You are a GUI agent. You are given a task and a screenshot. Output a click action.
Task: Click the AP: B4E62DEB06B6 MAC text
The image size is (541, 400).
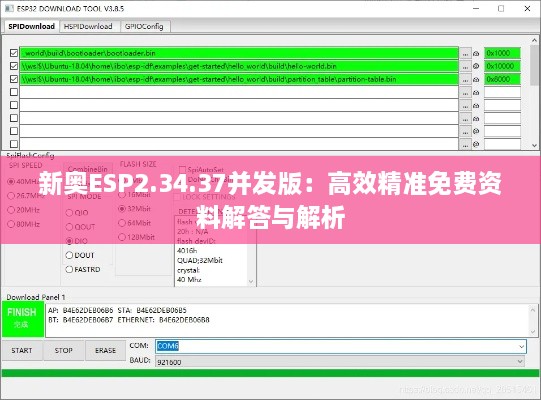[x=80, y=310]
